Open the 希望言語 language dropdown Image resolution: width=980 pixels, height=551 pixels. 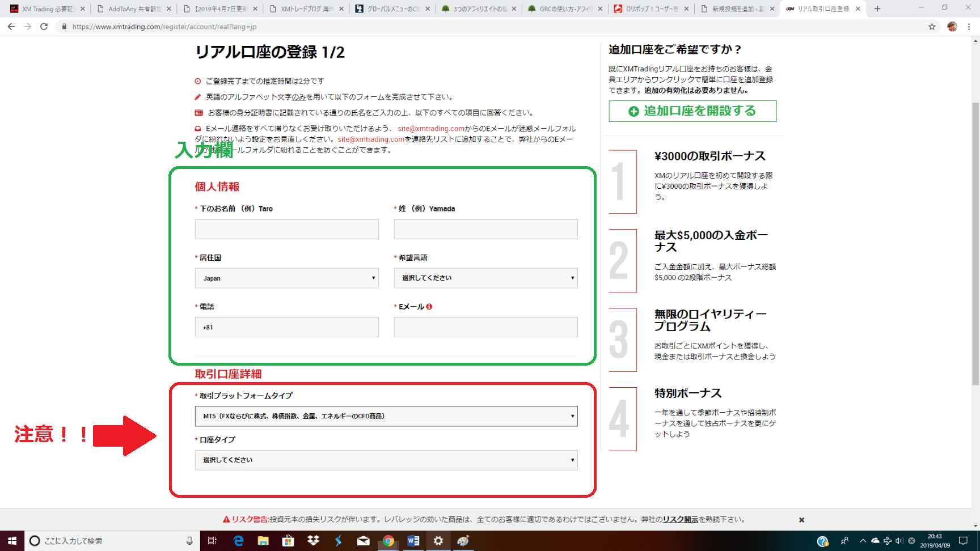486,278
